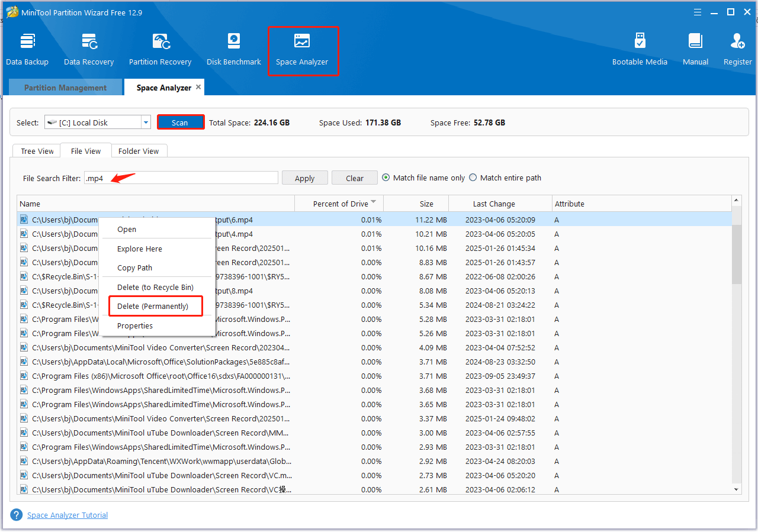
Task: Sort list by Name column header
Action: coord(156,204)
